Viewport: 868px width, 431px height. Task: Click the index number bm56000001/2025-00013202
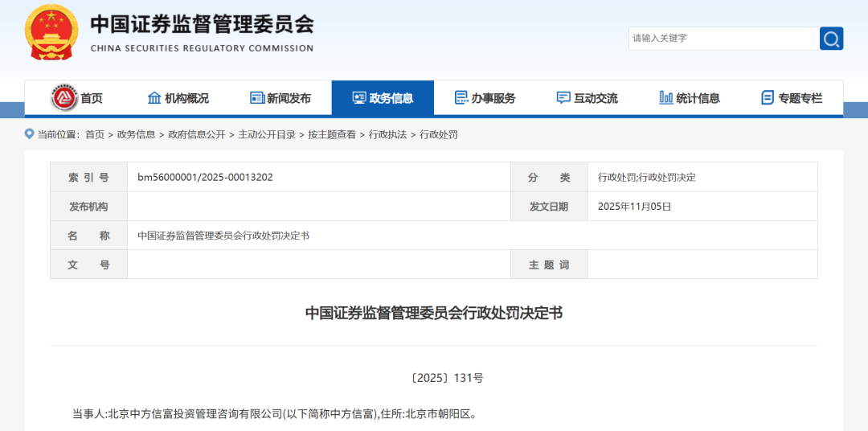tap(205, 177)
